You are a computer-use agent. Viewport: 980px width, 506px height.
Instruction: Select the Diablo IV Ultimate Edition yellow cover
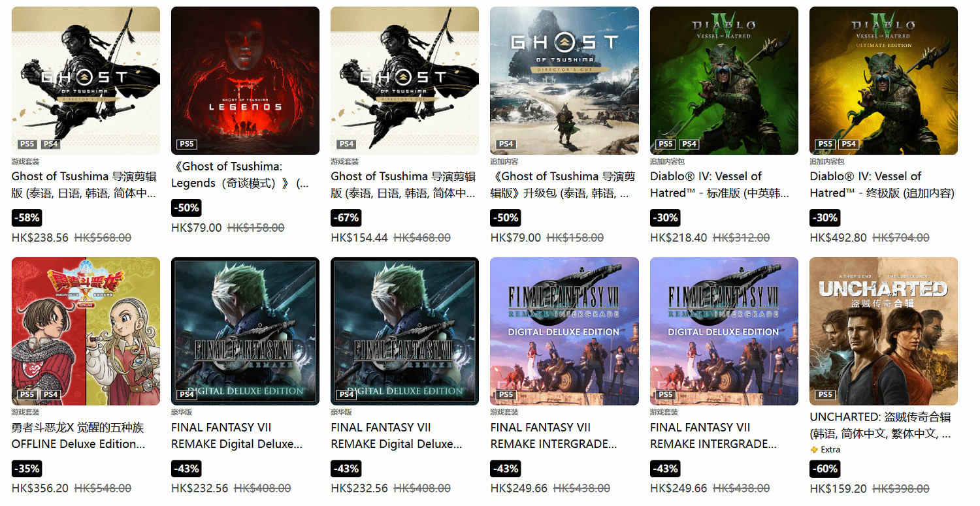(x=883, y=80)
